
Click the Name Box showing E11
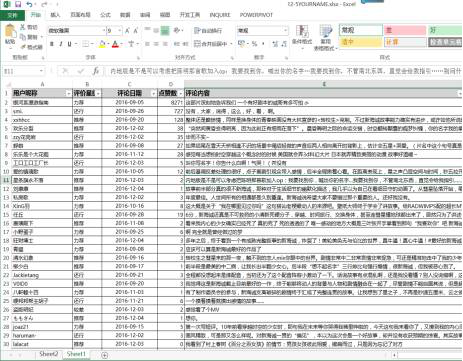point(23,71)
